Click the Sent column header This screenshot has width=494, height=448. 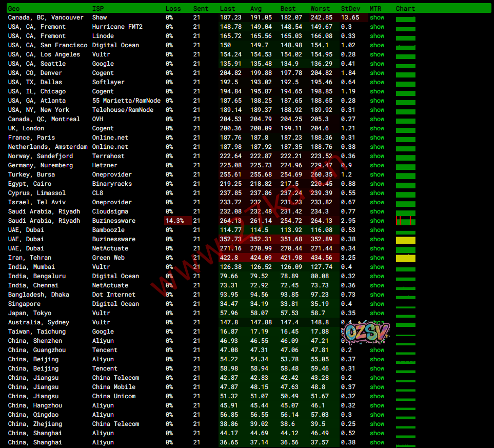point(201,9)
